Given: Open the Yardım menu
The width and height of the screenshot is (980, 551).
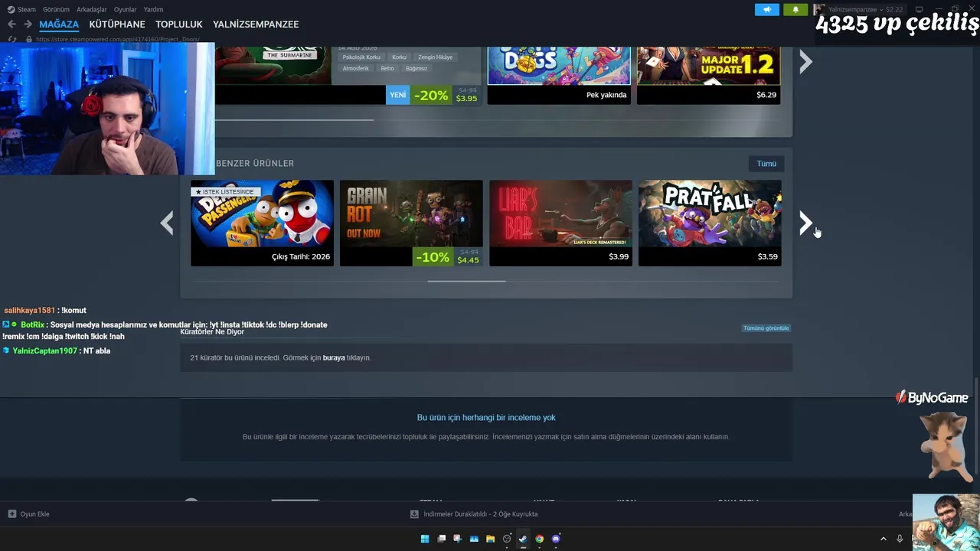Looking at the screenshot, I should coord(153,9).
